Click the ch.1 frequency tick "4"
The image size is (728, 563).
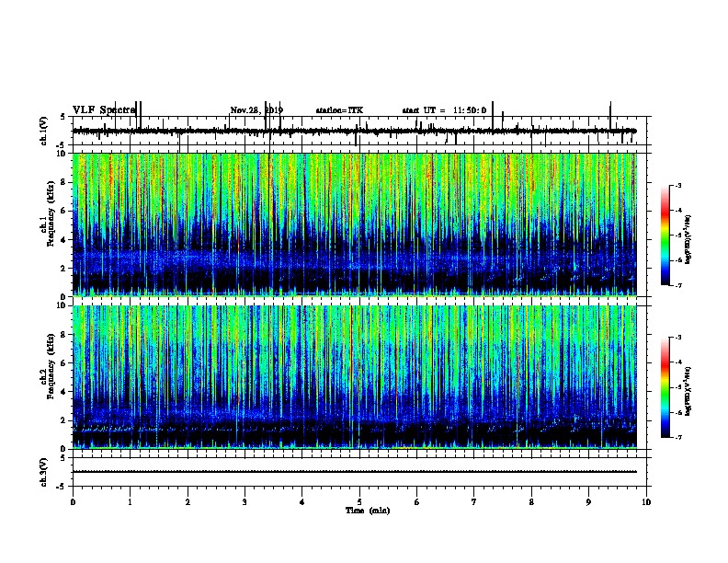(64, 240)
